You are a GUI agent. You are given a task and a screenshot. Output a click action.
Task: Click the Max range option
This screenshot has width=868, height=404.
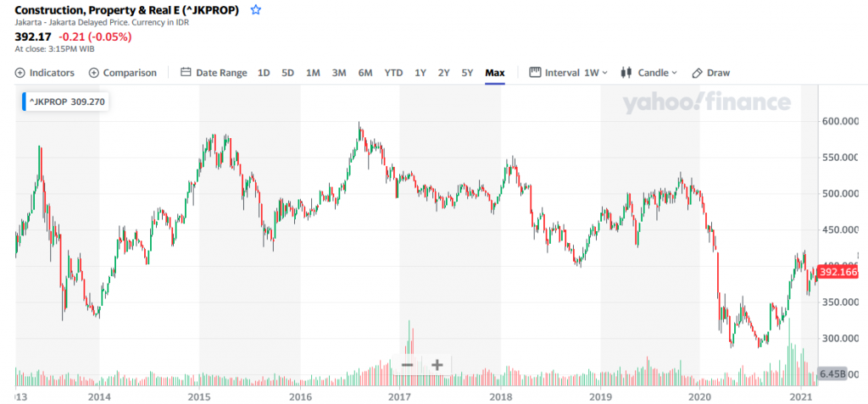pyautogui.click(x=495, y=73)
